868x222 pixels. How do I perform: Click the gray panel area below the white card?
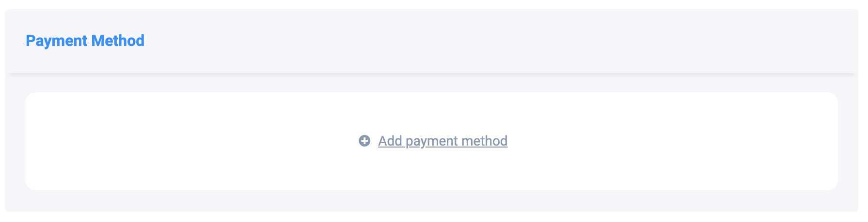coord(431,201)
